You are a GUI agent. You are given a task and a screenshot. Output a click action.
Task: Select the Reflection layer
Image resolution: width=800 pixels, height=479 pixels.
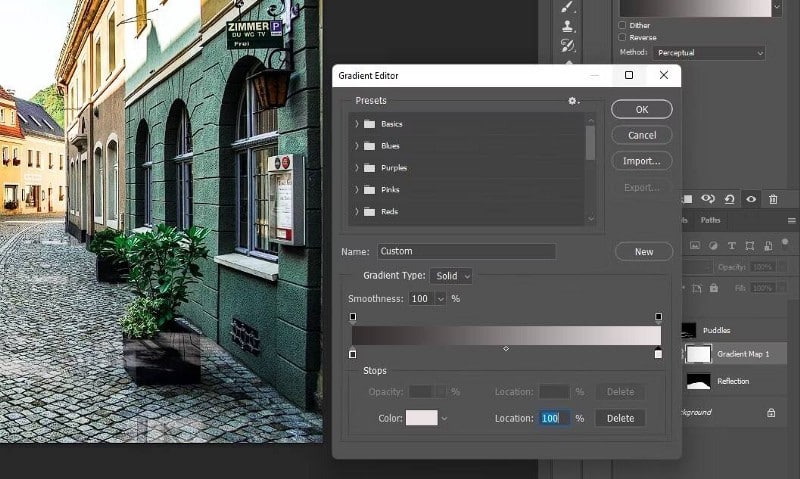pos(734,381)
